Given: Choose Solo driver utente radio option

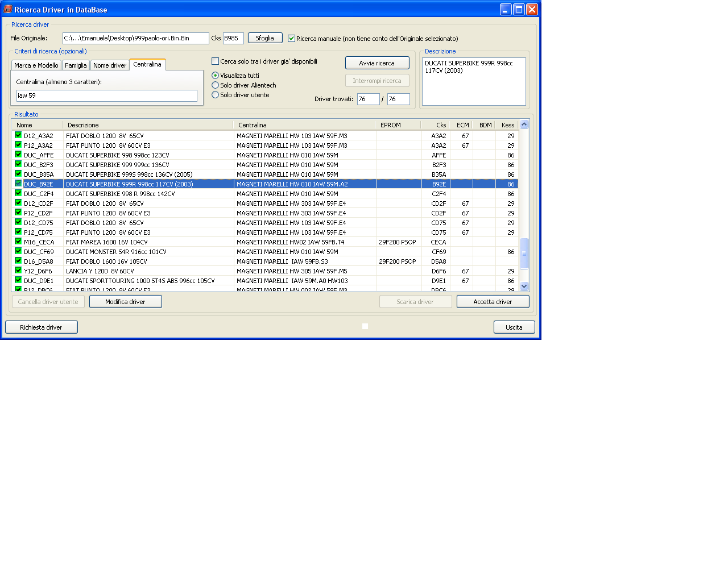Looking at the screenshot, I should coord(216,95).
